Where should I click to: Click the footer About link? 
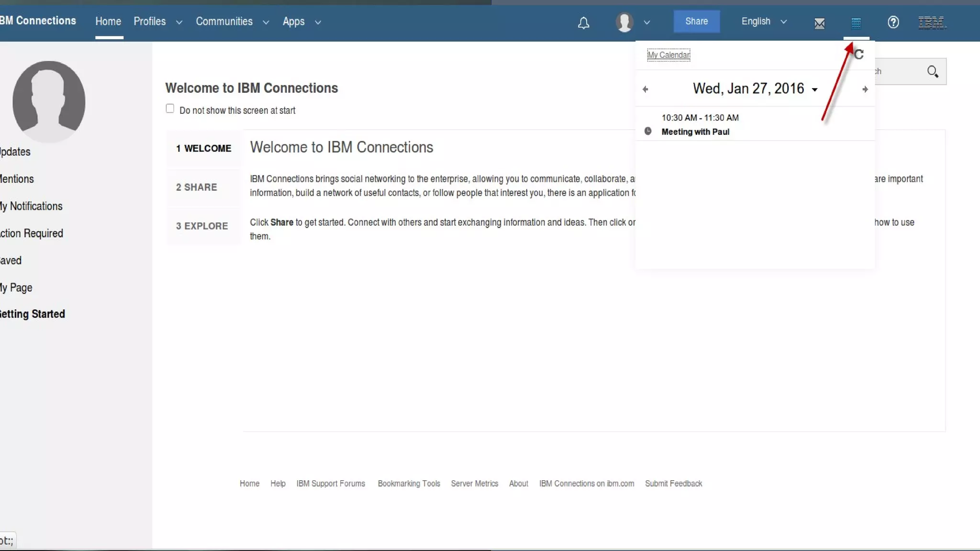click(518, 484)
